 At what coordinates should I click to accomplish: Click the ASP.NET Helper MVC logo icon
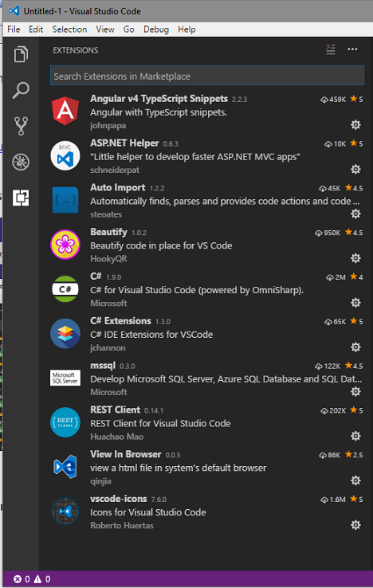(x=65, y=155)
